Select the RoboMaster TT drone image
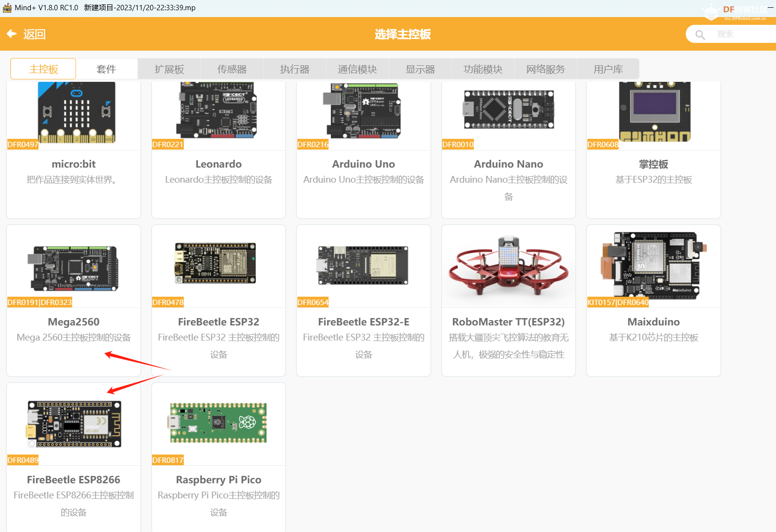Screen dimensions: 776x532 pyautogui.click(x=508, y=266)
